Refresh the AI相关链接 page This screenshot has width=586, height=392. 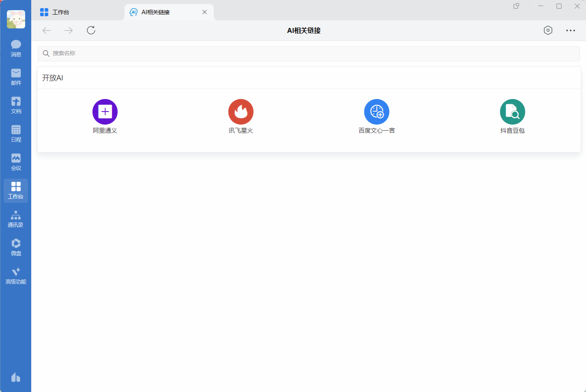coord(91,30)
